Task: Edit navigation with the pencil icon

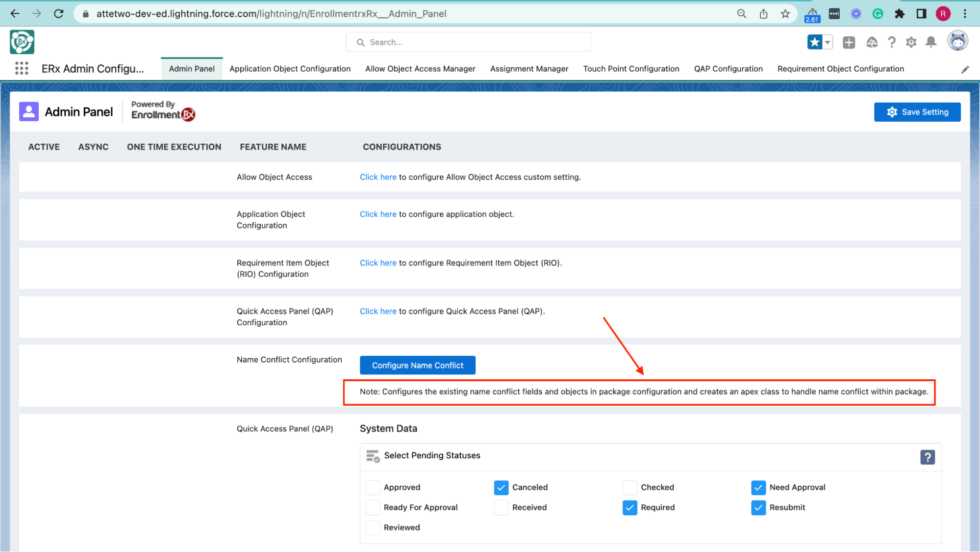Action: click(x=965, y=70)
